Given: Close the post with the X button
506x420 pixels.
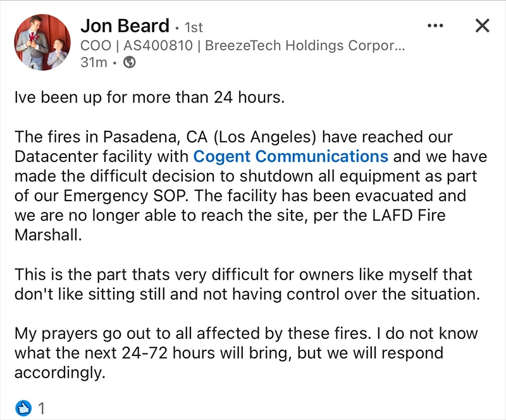Looking at the screenshot, I should 482,26.
